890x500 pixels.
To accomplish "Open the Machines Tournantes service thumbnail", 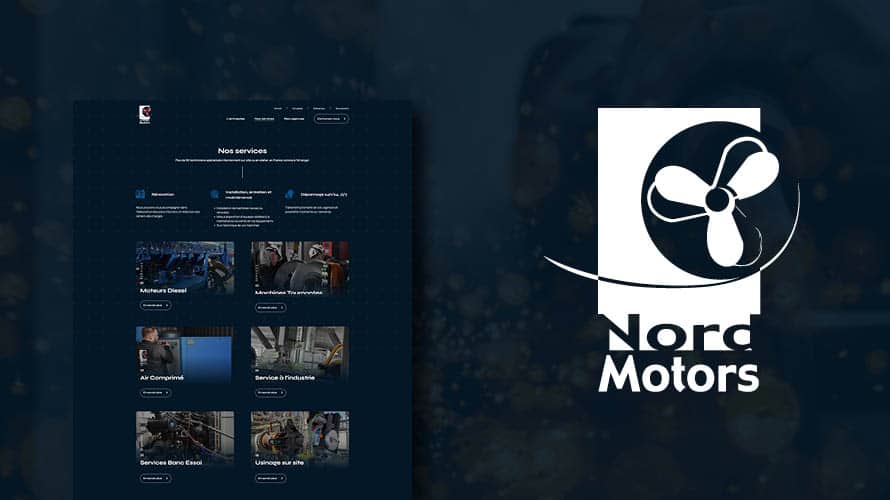I will click(300, 267).
